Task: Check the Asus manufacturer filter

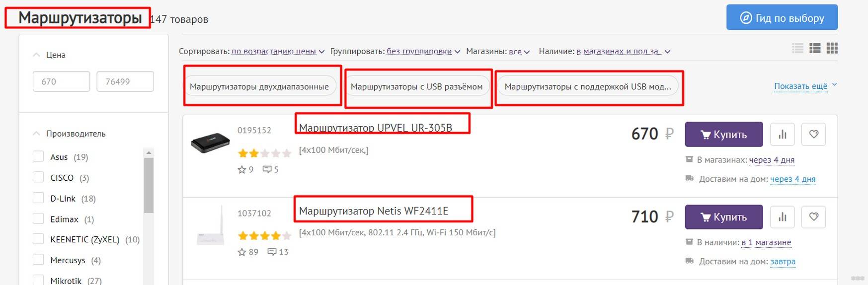Action: (38, 157)
